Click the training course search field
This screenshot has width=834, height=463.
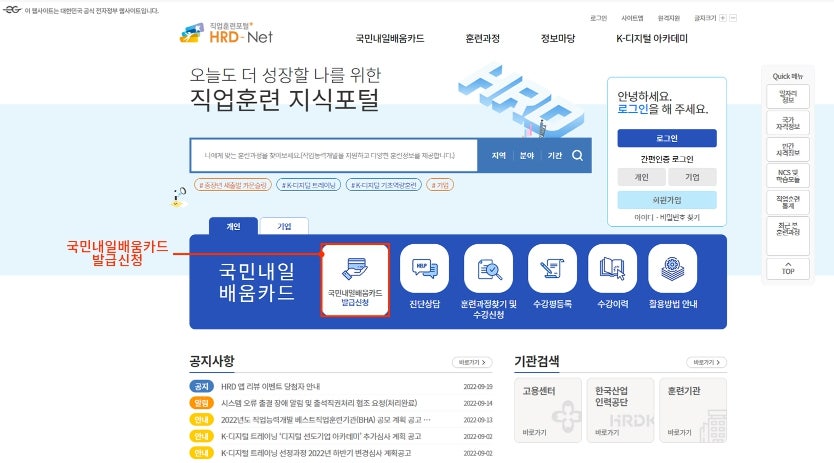coord(333,155)
